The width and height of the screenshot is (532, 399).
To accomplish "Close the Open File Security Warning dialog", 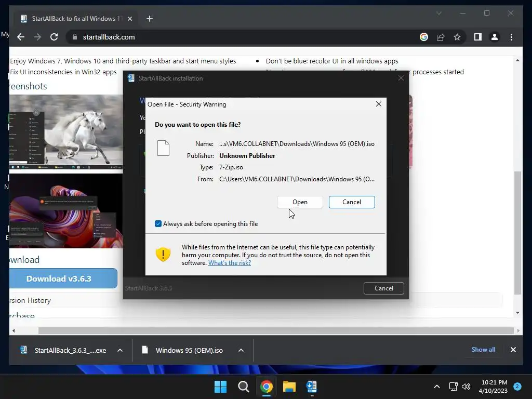I will click(x=379, y=104).
